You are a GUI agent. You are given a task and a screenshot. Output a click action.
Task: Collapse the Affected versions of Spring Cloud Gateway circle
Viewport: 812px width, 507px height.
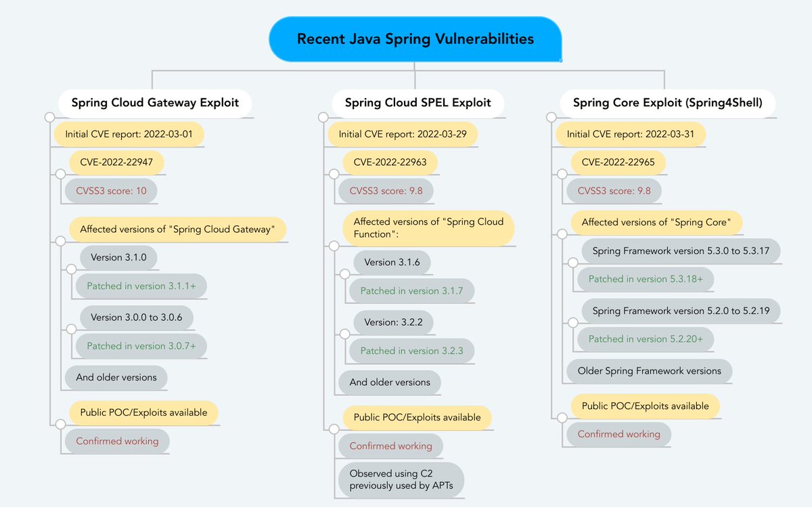60,242
